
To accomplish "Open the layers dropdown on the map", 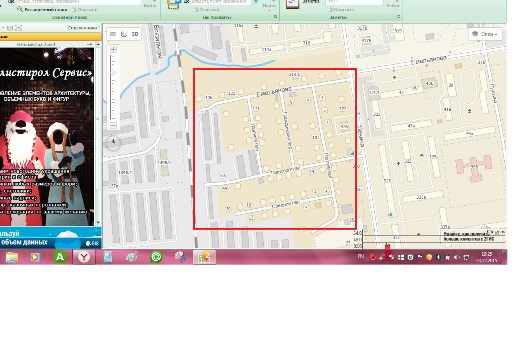I will tap(485, 34).
